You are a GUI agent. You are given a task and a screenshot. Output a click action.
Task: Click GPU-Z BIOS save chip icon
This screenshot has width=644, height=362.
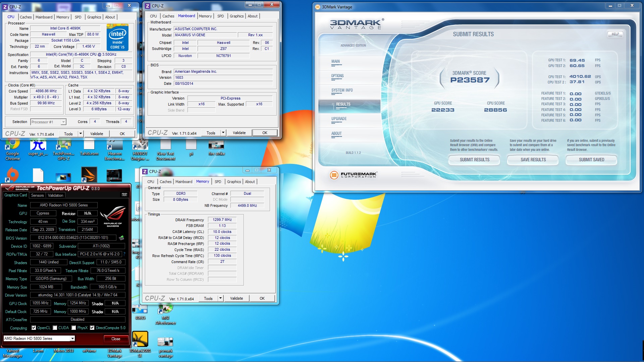click(x=121, y=238)
